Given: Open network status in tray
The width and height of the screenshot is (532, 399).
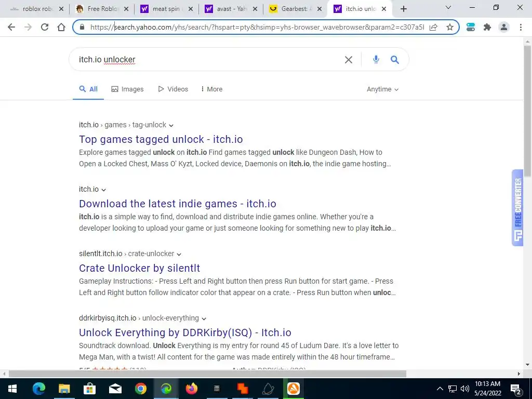Looking at the screenshot, I should [x=453, y=389].
